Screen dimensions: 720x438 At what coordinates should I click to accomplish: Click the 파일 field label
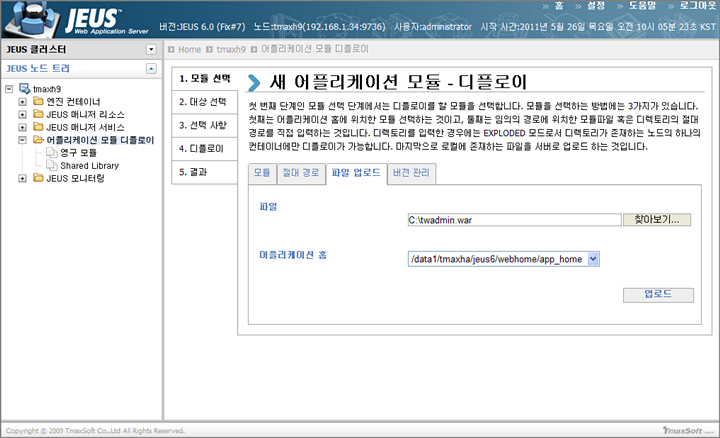(268, 207)
